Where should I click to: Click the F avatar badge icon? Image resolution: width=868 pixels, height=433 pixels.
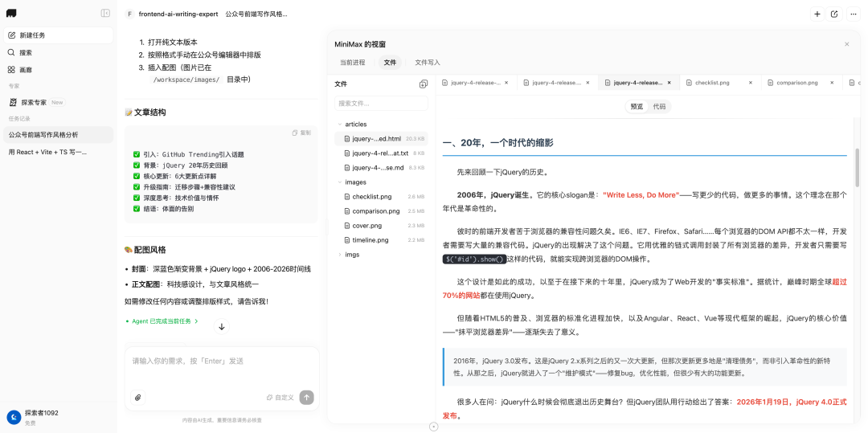pos(130,14)
